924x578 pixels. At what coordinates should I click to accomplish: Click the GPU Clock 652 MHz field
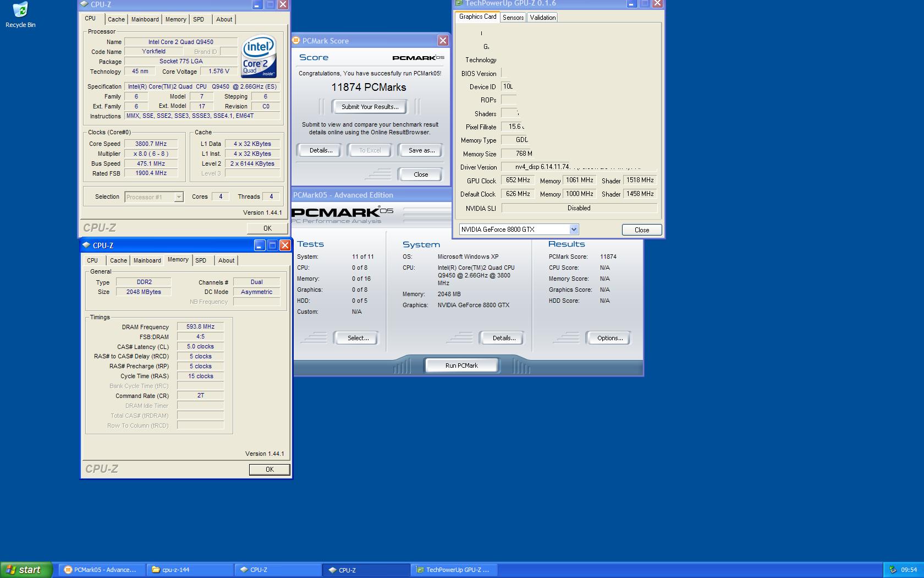pos(518,180)
